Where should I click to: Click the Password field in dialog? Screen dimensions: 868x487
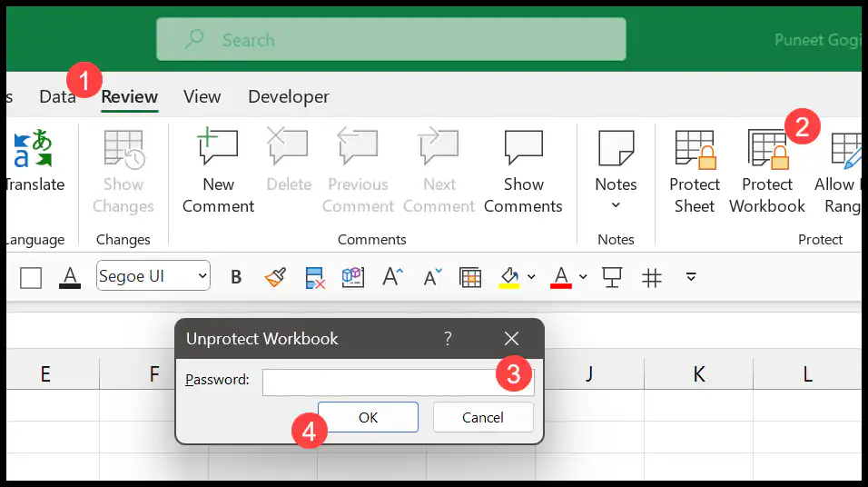point(398,383)
